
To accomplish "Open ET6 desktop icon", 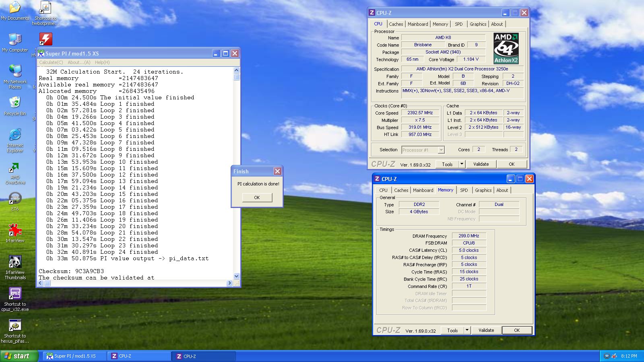I will click(x=15, y=201).
